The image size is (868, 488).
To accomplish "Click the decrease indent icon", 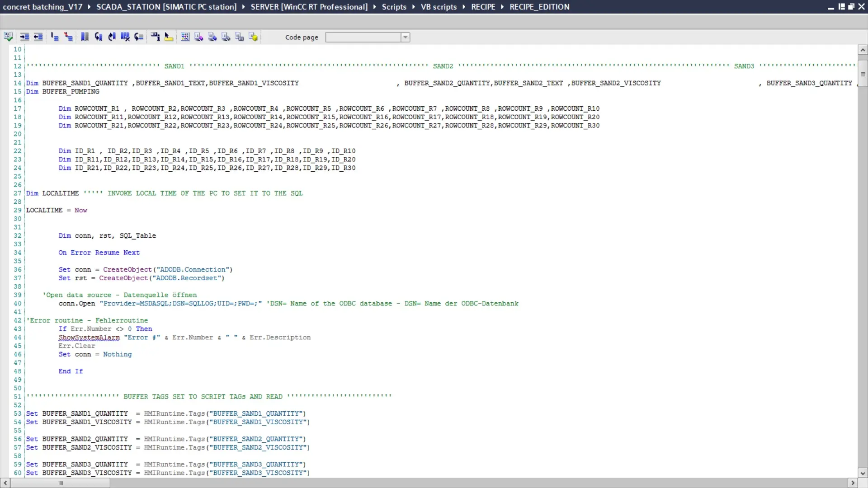I will pos(38,37).
